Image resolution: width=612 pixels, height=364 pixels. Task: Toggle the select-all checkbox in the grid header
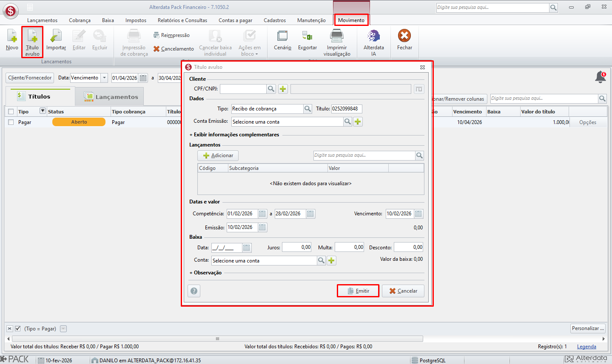click(x=11, y=112)
